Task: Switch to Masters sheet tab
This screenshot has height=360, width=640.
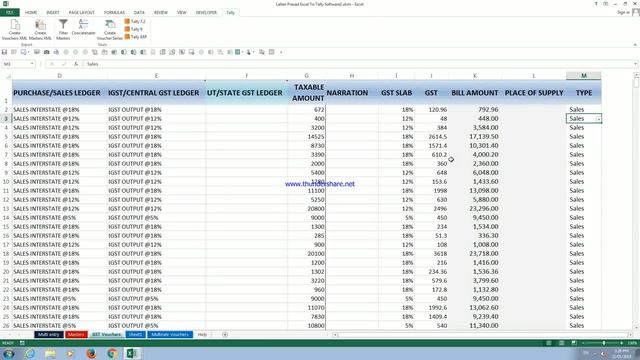Action: (76, 335)
